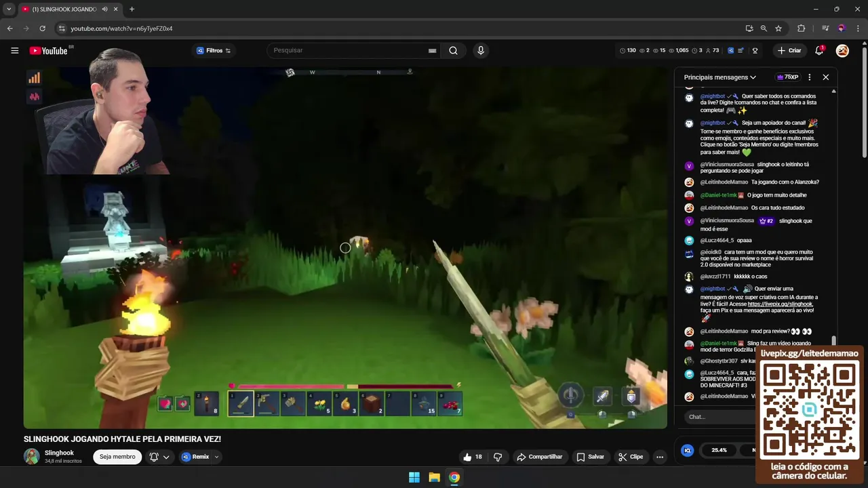Image resolution: width=868 pixels, height=488 pixels.
Task: Create a Clipe of the video
Action: (631, 457)
